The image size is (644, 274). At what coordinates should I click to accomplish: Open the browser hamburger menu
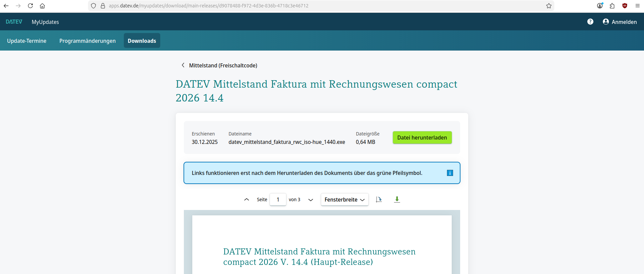(x=638, y=6)
